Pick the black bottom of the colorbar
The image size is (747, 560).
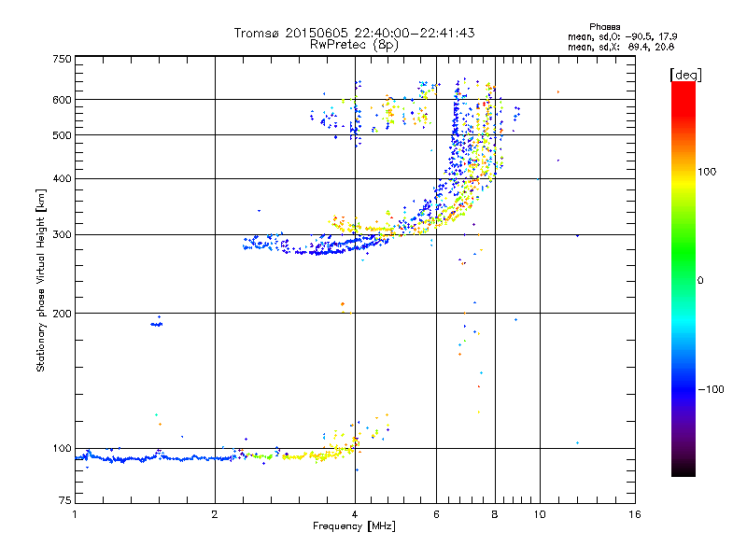click(683, 471)
